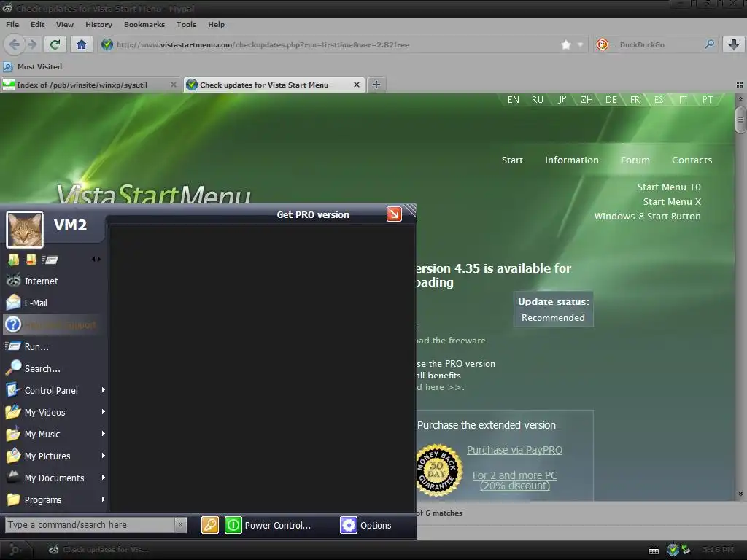
Task: Close the Index of /pub/winsite tab
Action: (x=174, y=85)
